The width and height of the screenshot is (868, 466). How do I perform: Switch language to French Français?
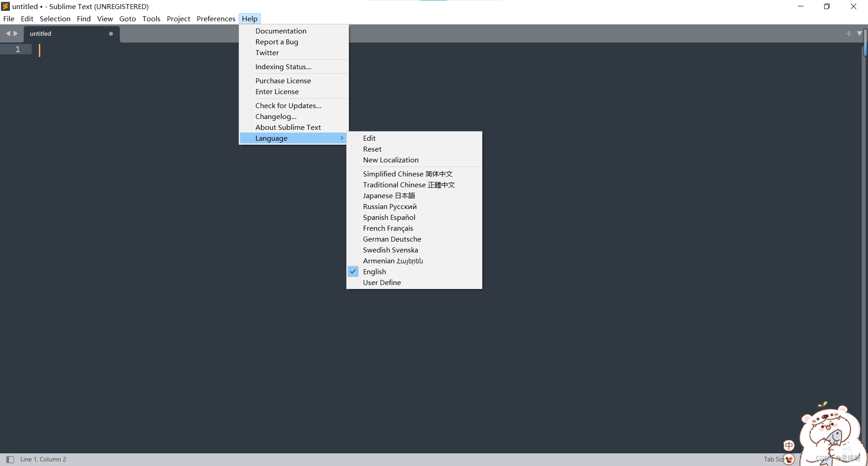(414, 228)
